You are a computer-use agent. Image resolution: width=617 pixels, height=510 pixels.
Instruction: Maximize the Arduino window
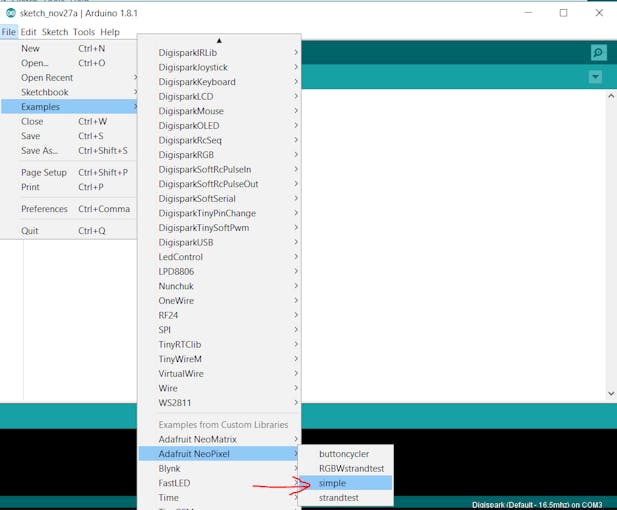[x=563, y=13]
